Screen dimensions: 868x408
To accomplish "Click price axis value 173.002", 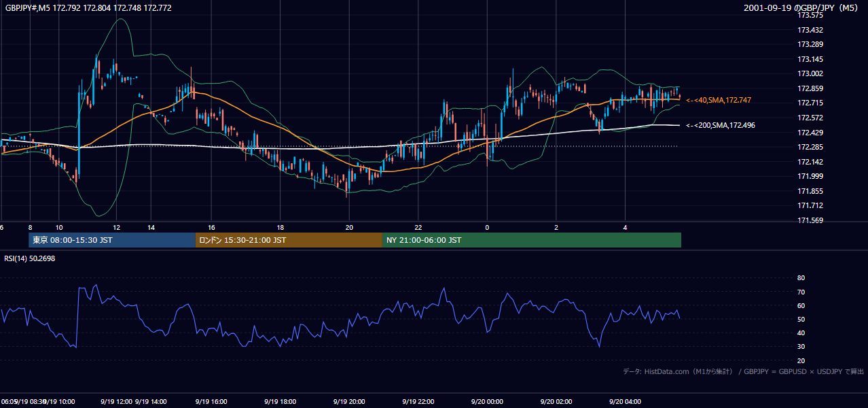I will (811, 73).
